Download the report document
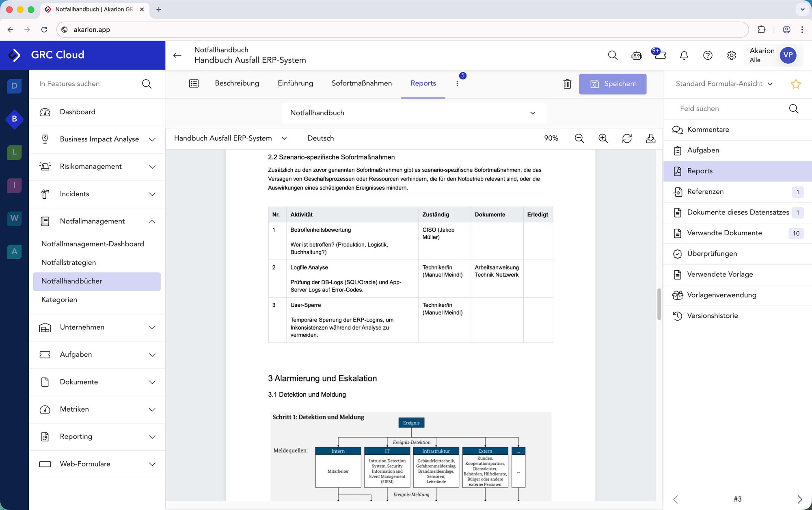The height and width of the screenshot is (510, 812). 651,139
